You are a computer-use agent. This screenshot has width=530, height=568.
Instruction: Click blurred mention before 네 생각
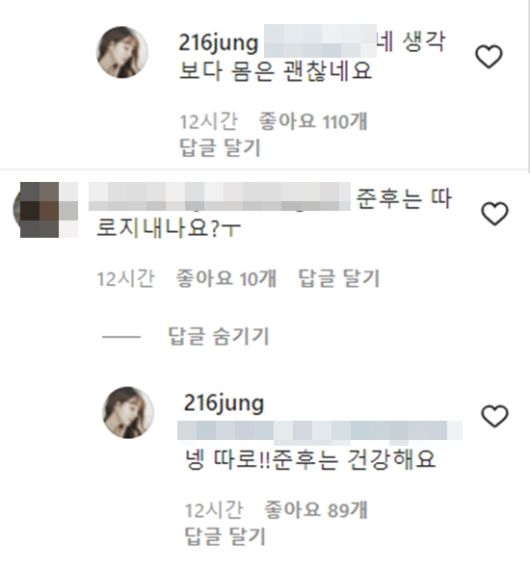(320, 41)
